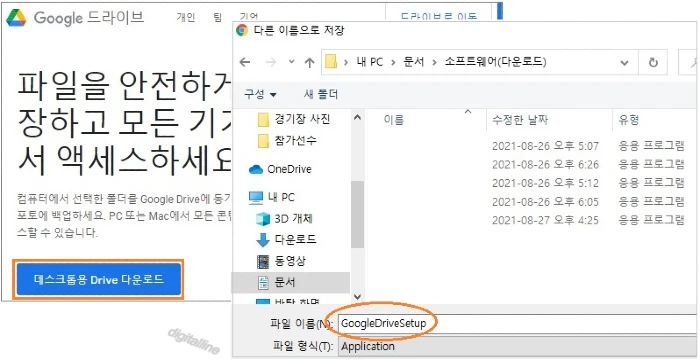Open the 팀 tab on the Google Drive page

pyautogui.click(x=218, y=18)
